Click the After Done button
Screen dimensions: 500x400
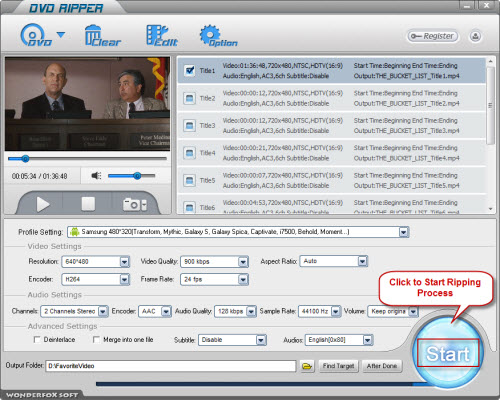382,366
